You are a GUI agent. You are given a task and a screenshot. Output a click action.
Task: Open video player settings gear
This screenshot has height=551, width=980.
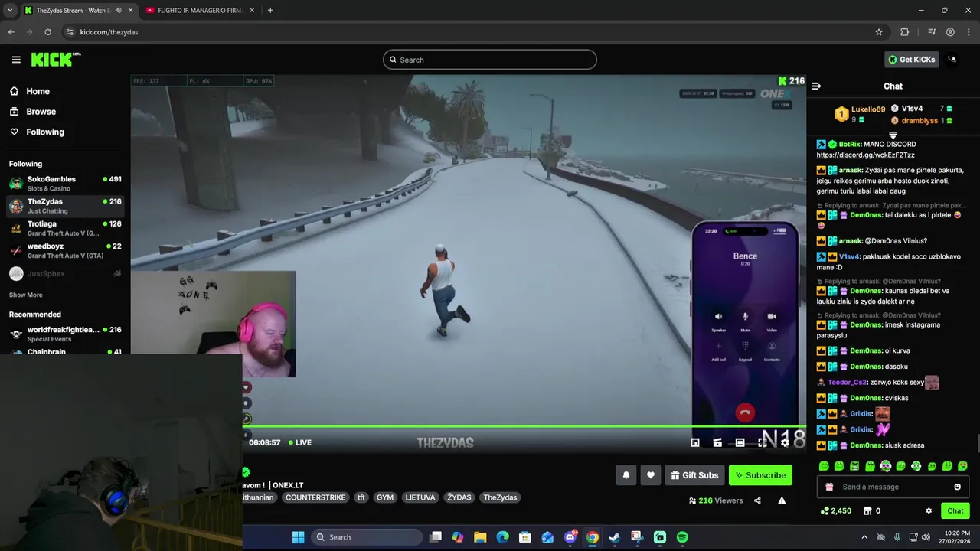click(785, 442)
